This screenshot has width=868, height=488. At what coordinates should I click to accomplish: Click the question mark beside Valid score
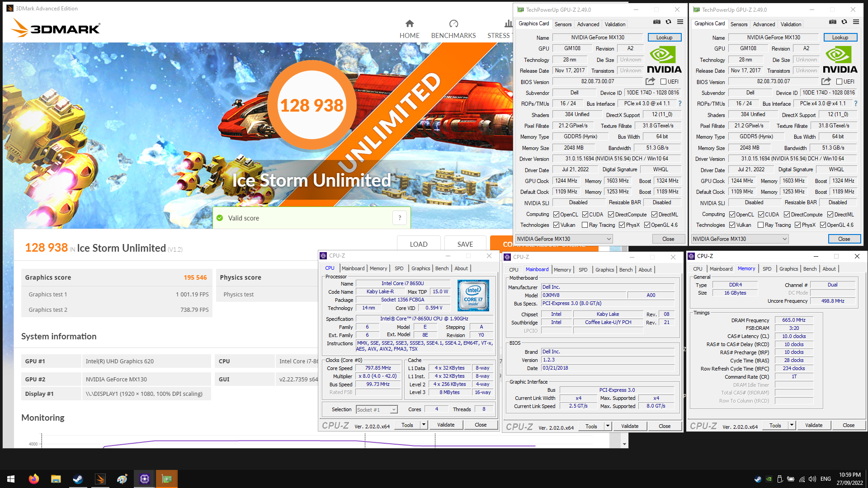[x=400, y=218]
